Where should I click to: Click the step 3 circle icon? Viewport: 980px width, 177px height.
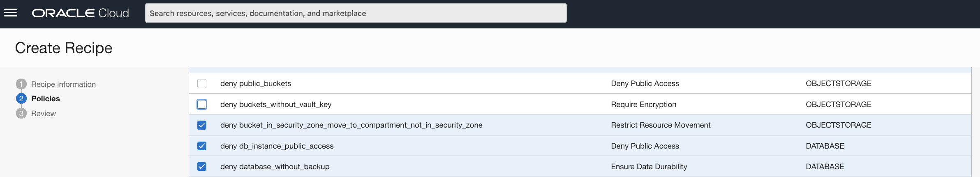(x=21, y=113)
